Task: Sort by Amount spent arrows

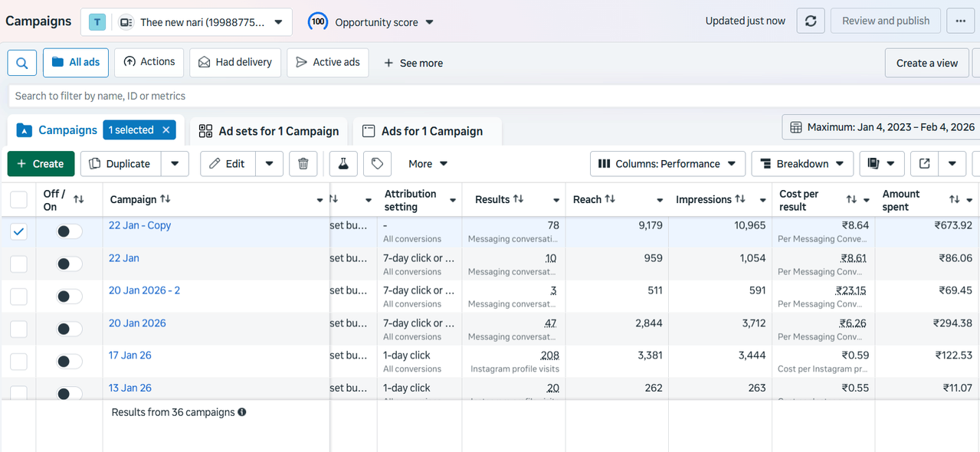Action: [x=954, y=199]
